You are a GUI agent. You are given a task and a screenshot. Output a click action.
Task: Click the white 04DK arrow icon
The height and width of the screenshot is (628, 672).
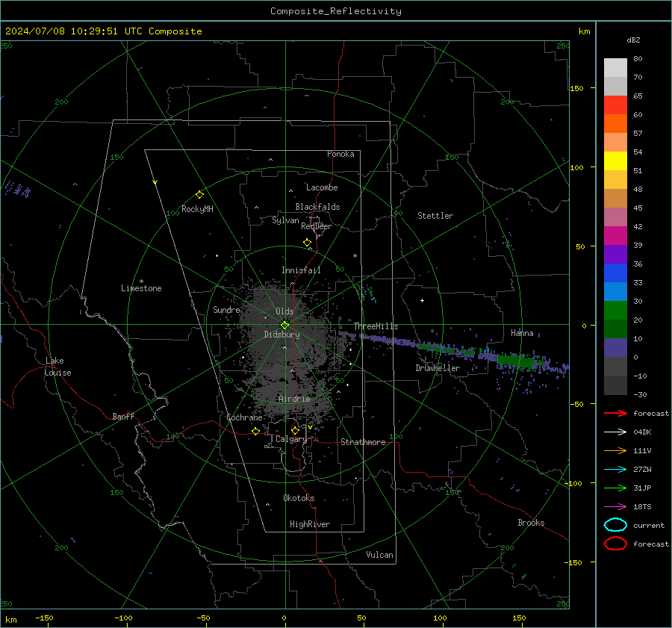[x=615, y=432]
